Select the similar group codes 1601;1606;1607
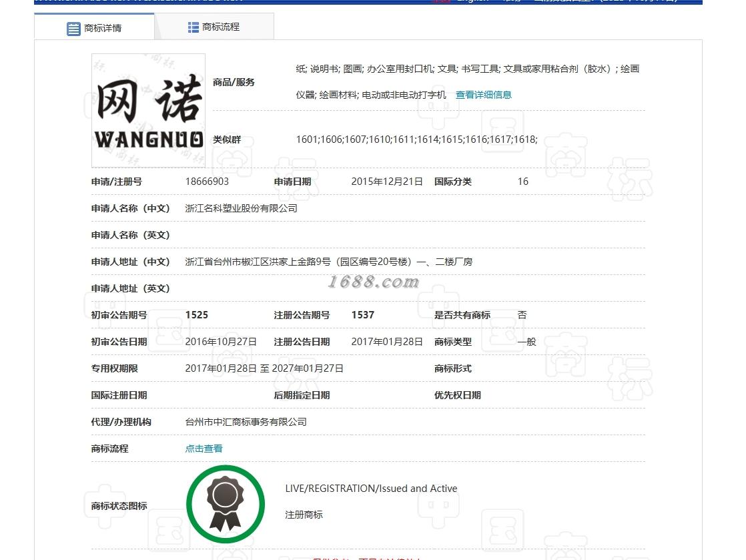This screenshot has width=746, height=560. click(x=417, y=139)
